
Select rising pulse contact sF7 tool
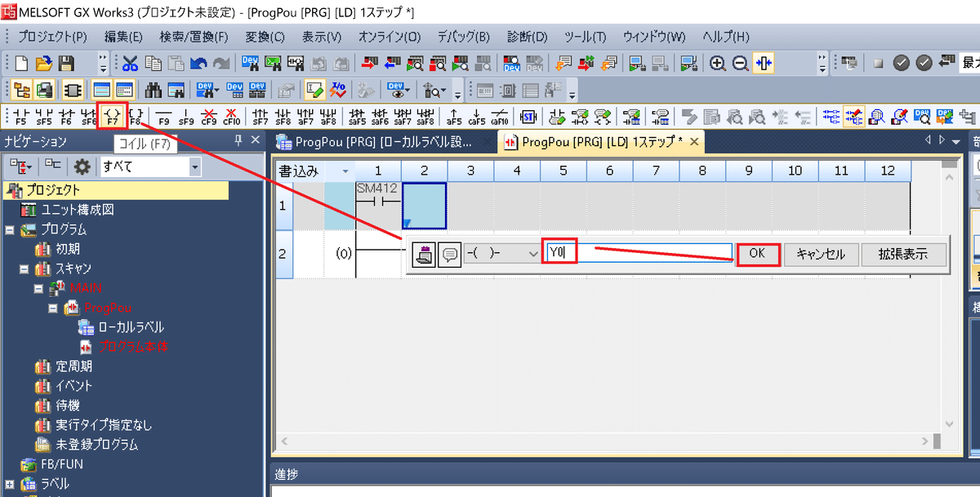[x=261, y=116]
